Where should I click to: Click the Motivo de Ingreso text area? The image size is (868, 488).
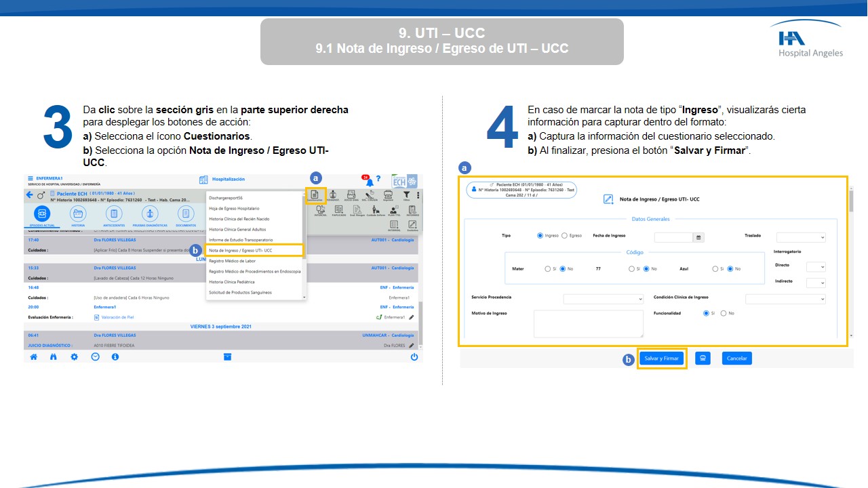588,323
